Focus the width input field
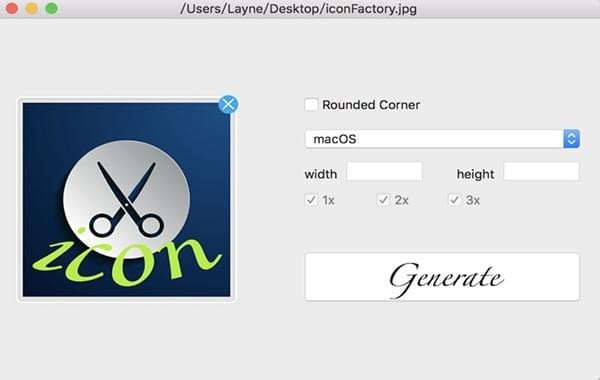 coord(384,171)
